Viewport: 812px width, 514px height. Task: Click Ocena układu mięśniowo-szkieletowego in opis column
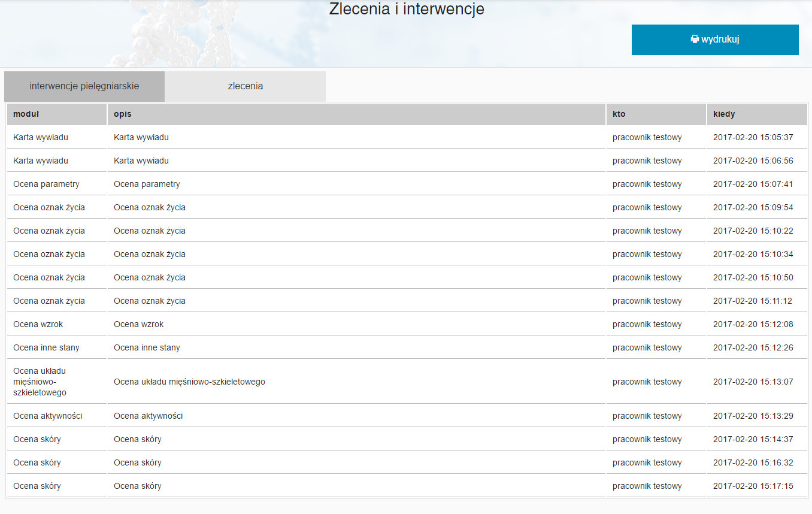pos(189,382)
